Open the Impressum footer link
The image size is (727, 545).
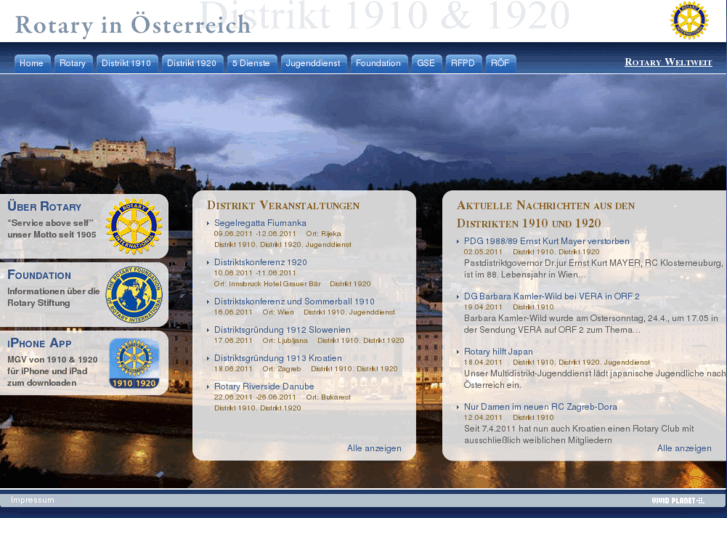point(32,500)
